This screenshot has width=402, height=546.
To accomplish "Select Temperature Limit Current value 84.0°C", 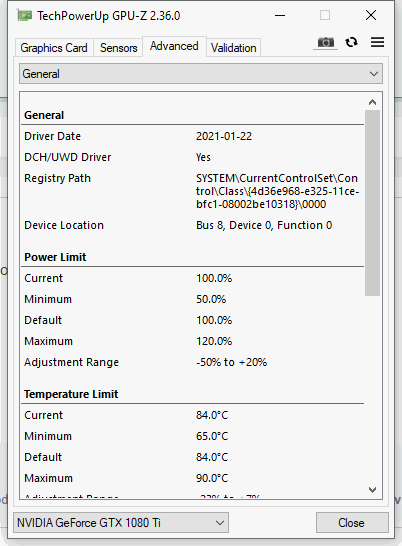I will coord(212,415).
